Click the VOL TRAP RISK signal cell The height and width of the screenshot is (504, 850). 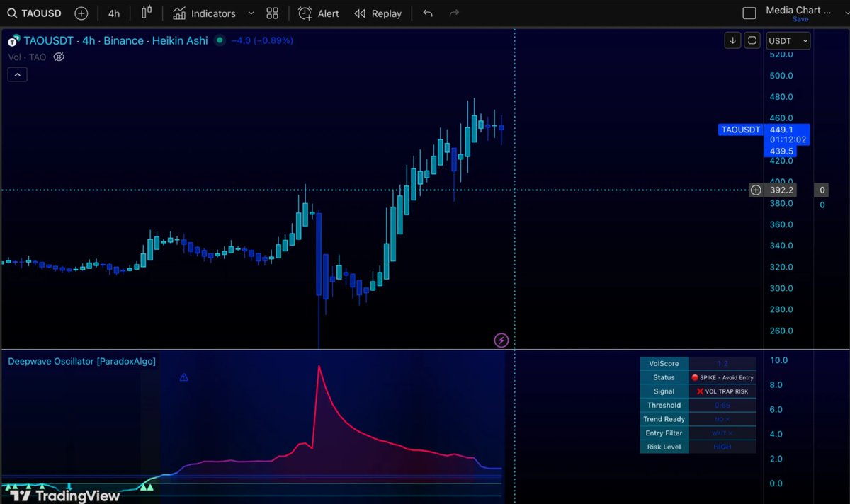(722, 391)
